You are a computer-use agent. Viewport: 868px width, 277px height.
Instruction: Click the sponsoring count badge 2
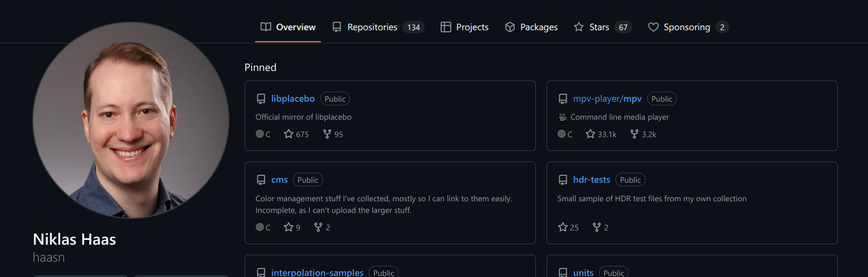(x=722, y=27)
